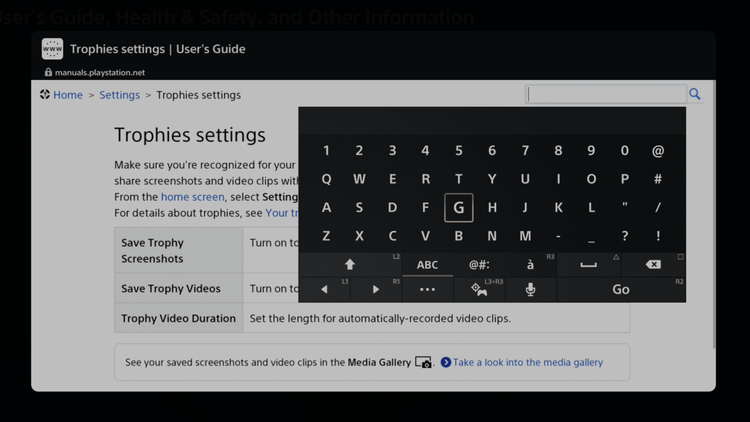Tap the A key on keyboard
Viewport: 750px width, 422px height.
[326, 208]
